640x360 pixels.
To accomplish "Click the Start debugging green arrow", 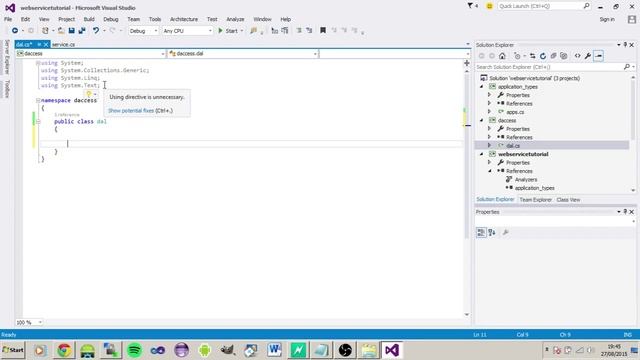I will [x=220, y=31].
